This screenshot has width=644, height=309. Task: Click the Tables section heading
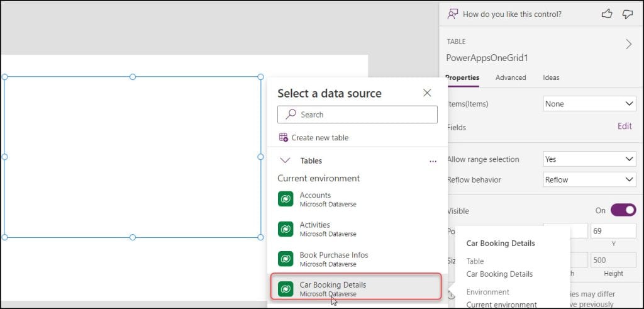pyautogui.click(x=311, y=160)
